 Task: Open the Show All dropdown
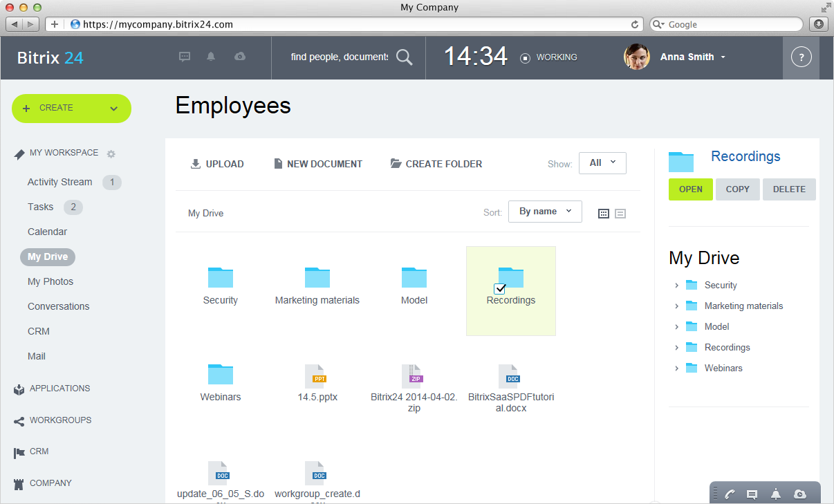click(602, 163)
